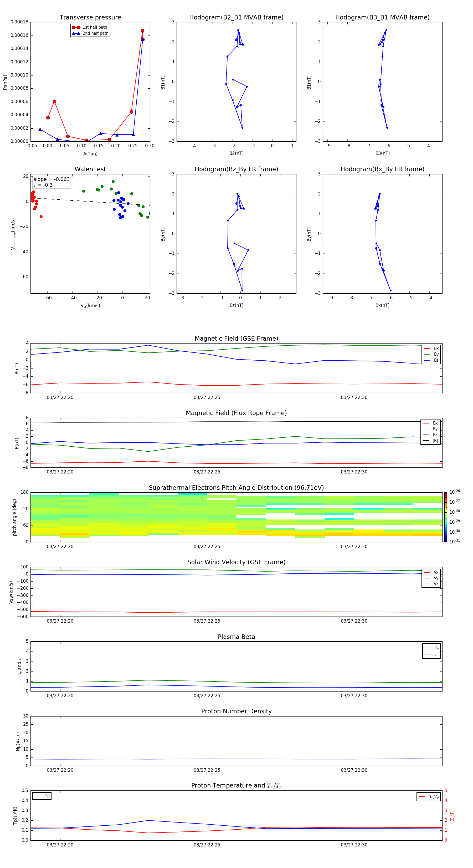Click the "03/27 22:20" tick under GSE Magnetic Field
473x868 pixels.
pos(60,397)
